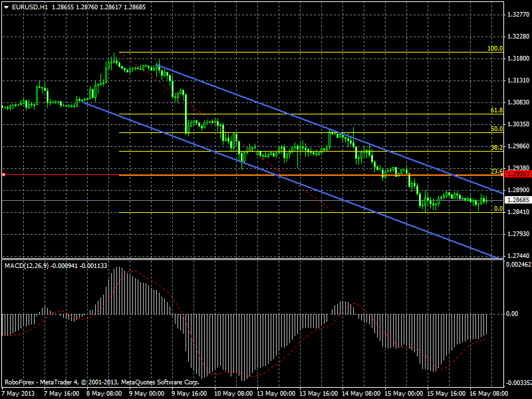The width and height of the screenshot is (532, 399).
Task: Click price scale value 1.32770
Action: (x=519, y=14)
